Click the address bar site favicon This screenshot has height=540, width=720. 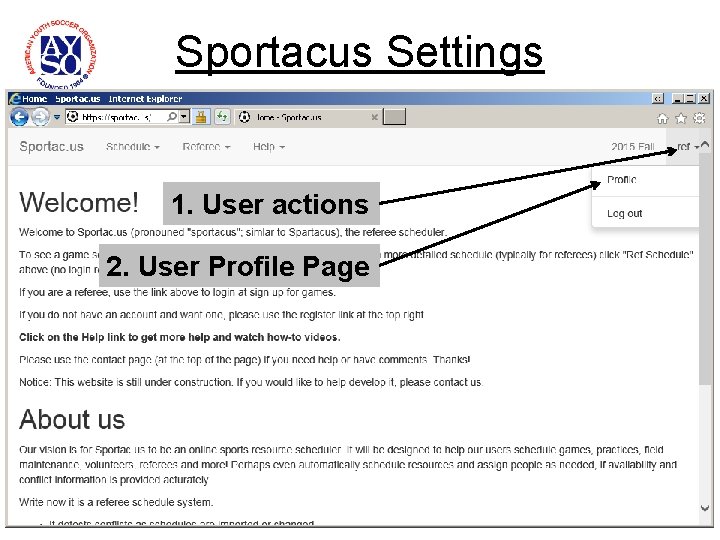73,117
